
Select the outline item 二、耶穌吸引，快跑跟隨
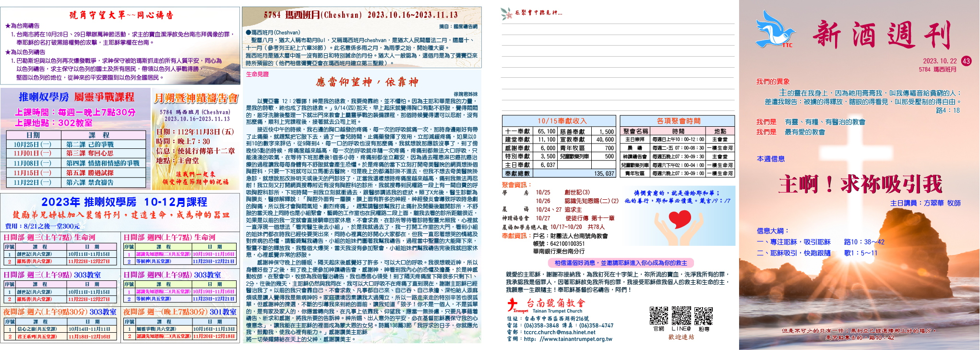click(x=793, y=253)
